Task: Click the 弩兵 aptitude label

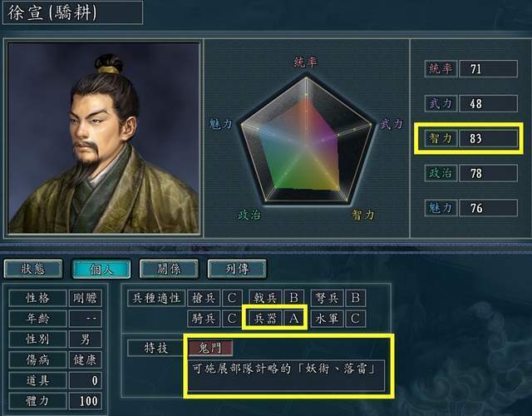Action: tap(327, 298)
